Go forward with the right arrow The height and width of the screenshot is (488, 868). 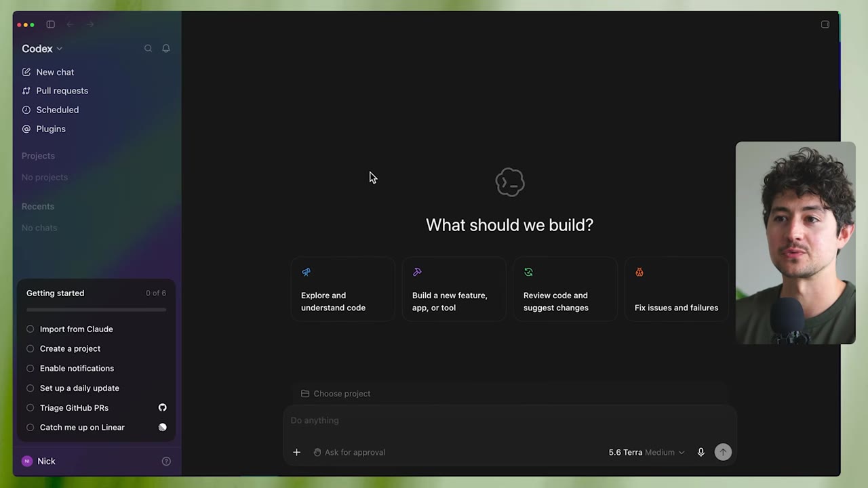coord(90,24)
